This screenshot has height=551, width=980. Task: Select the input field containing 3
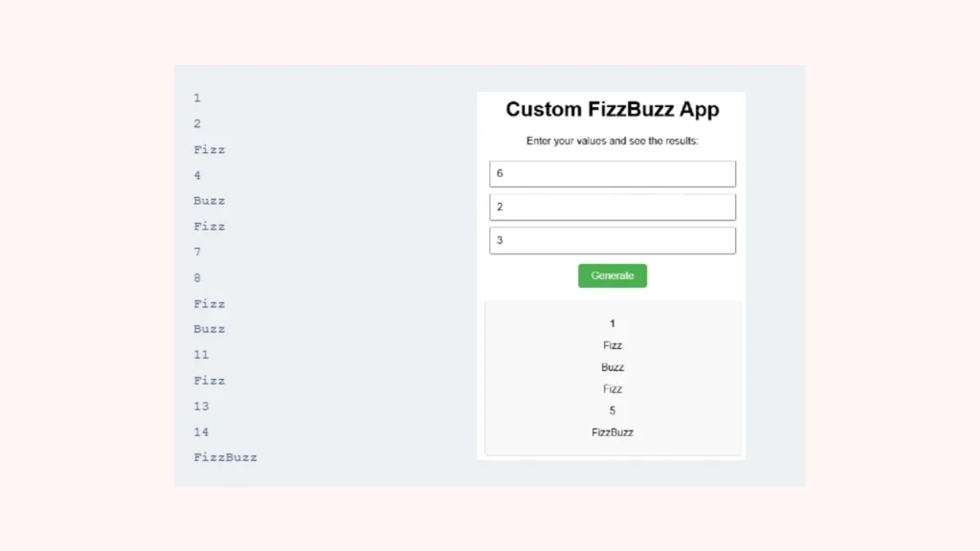pyautogui.click(x=612, y=240)
